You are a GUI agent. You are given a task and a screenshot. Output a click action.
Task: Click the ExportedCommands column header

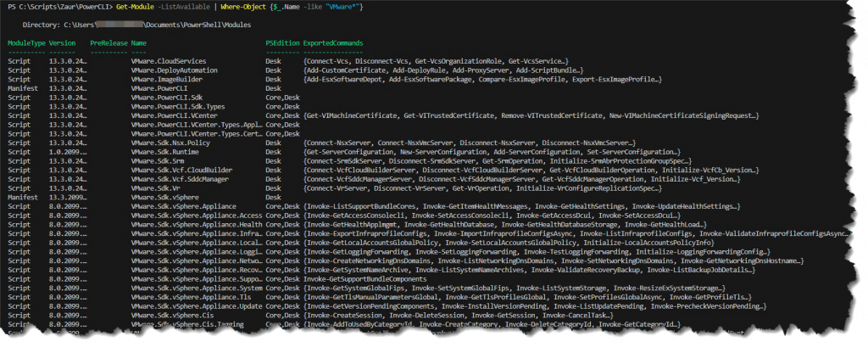[x=332, y=42]
